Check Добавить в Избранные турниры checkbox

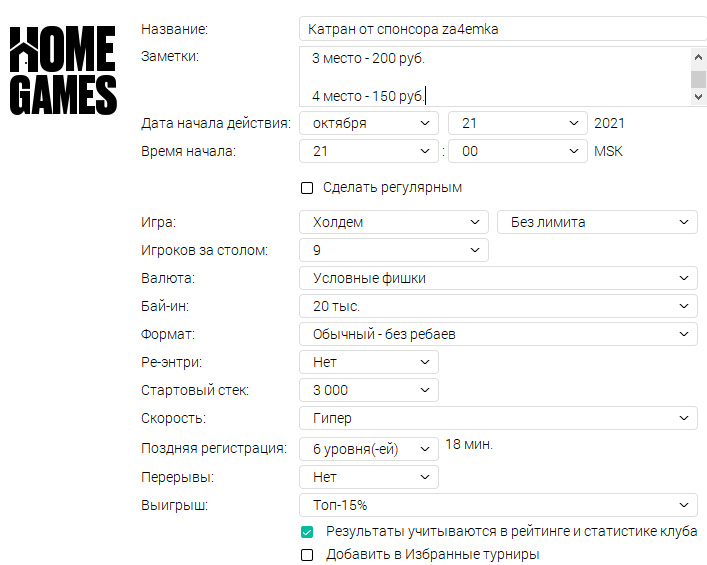pos(307,555)
